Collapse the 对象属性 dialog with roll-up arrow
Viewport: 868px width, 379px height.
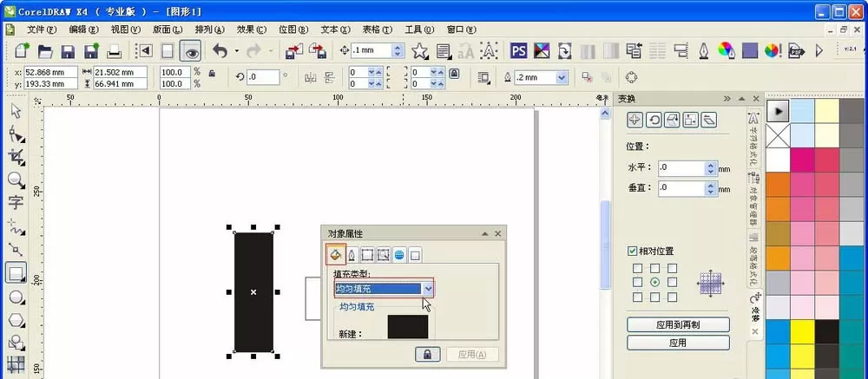[485, 234]
